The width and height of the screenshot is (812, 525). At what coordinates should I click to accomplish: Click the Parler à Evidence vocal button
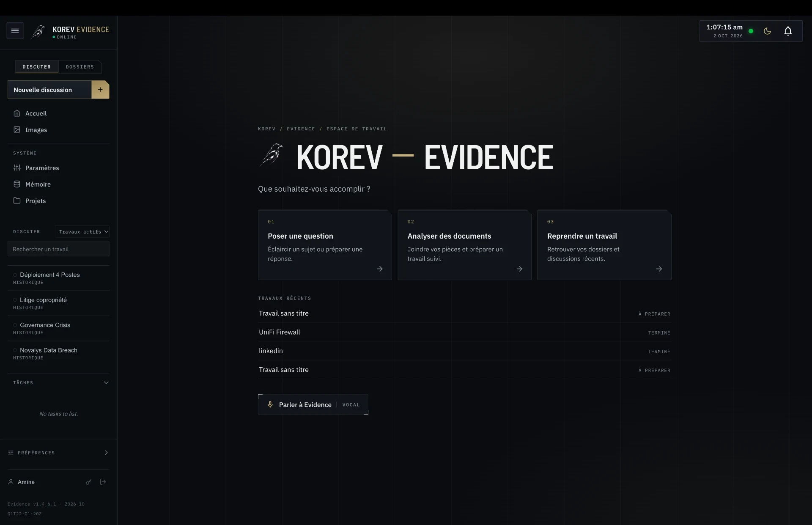pyautogui.click(x=313, y=404)
